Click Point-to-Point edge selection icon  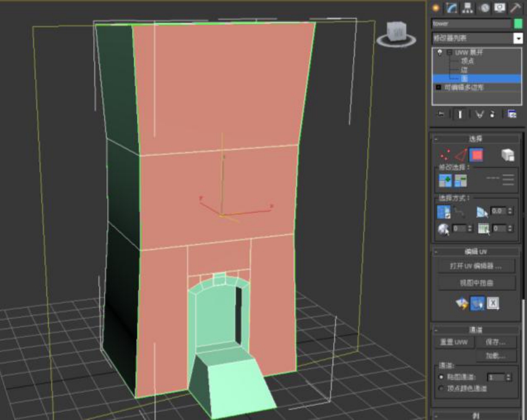(x=459, y=212)
